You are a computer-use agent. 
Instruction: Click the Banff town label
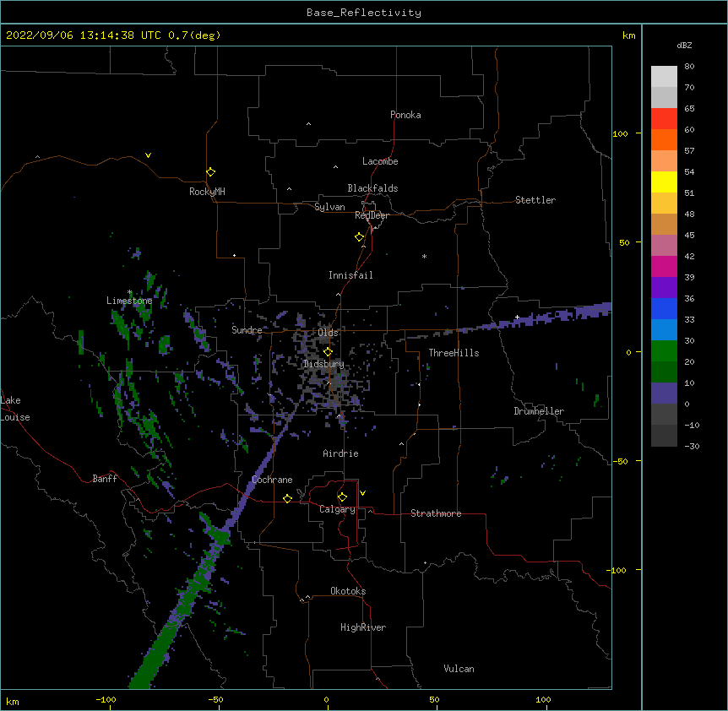pyautogui.click(x=105, y=479)
